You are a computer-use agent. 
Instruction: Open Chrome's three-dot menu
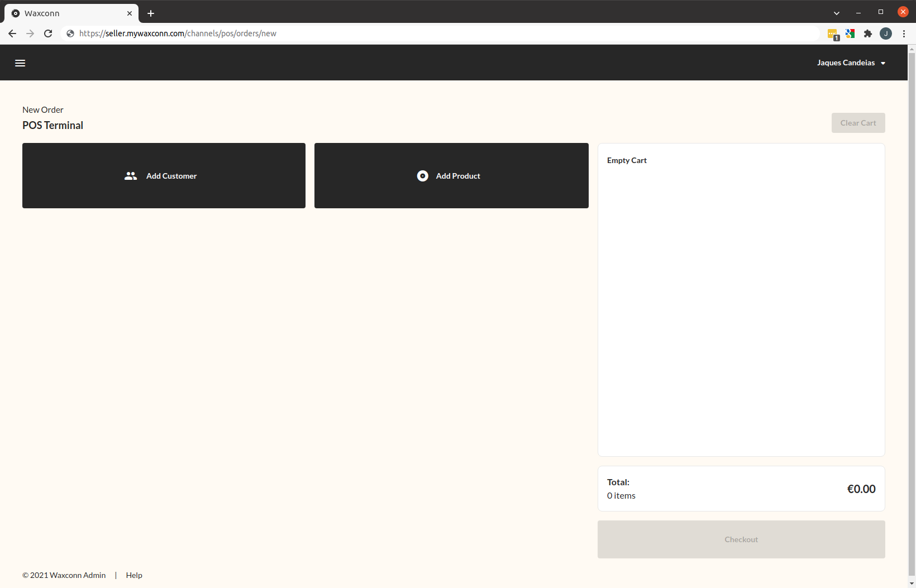coord(905,34)
